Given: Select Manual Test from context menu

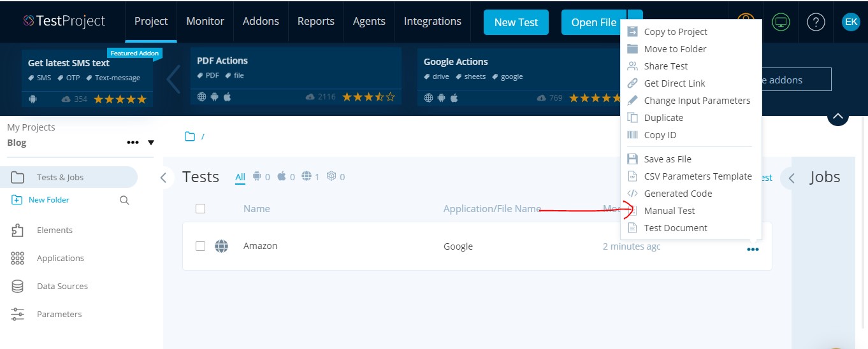Looking at the screenshot, I should point(669,211).
